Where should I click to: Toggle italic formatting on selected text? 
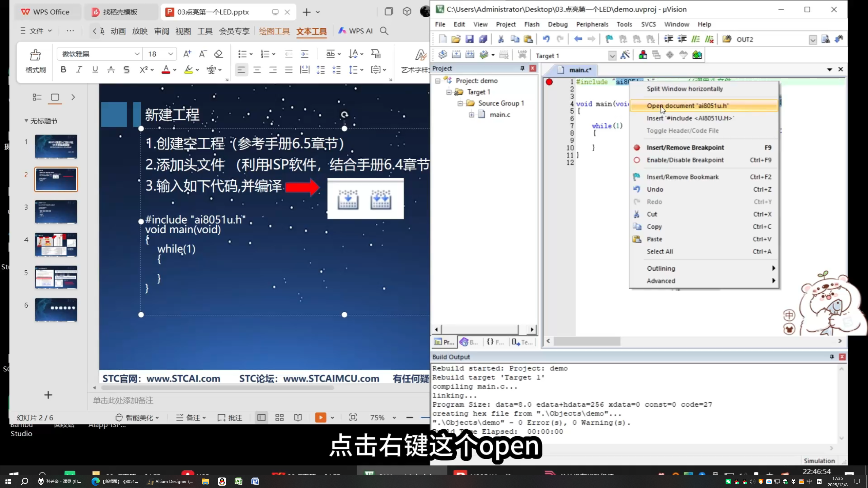[x=79, y=69]
